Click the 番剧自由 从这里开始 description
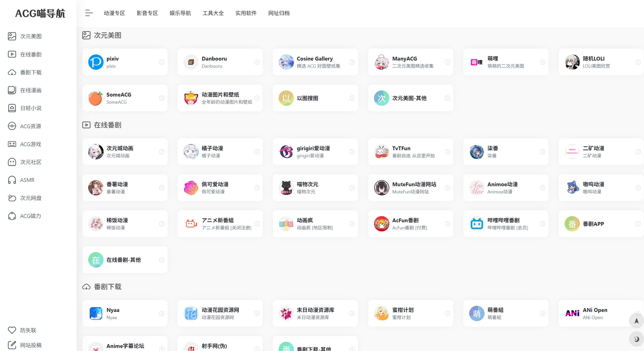This screenshot has height=351, width=644. tap(413, 156)
